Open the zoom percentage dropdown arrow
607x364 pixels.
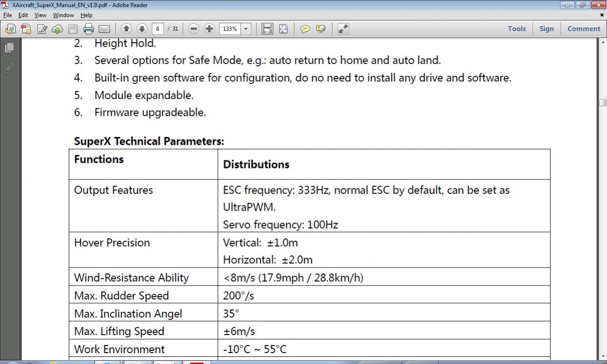click(246, 28)
